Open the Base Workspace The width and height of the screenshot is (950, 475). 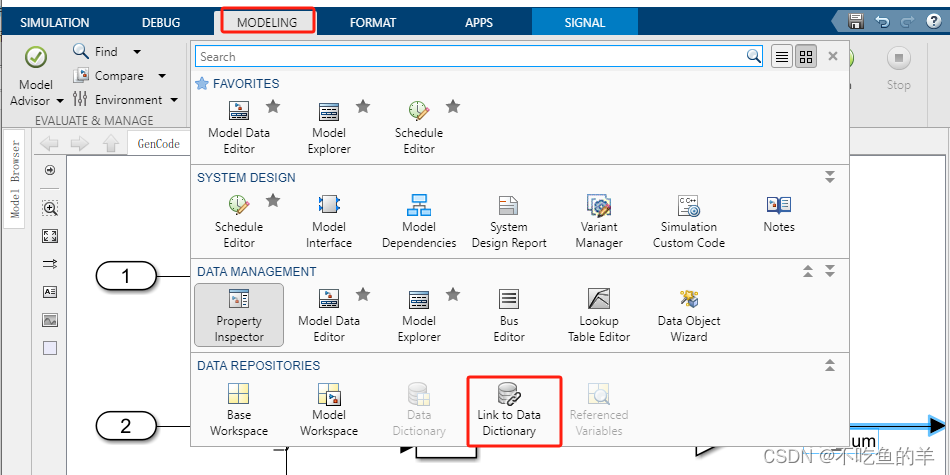(x=239, y=410)
